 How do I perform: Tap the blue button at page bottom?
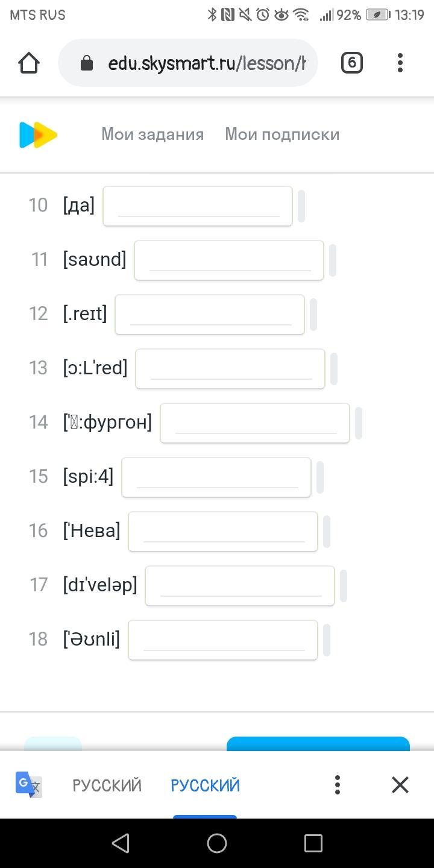[x=318, y=744]
